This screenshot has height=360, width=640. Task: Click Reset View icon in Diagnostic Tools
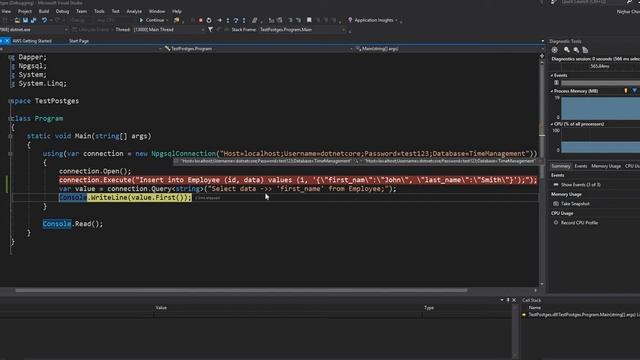pos(585,50)
